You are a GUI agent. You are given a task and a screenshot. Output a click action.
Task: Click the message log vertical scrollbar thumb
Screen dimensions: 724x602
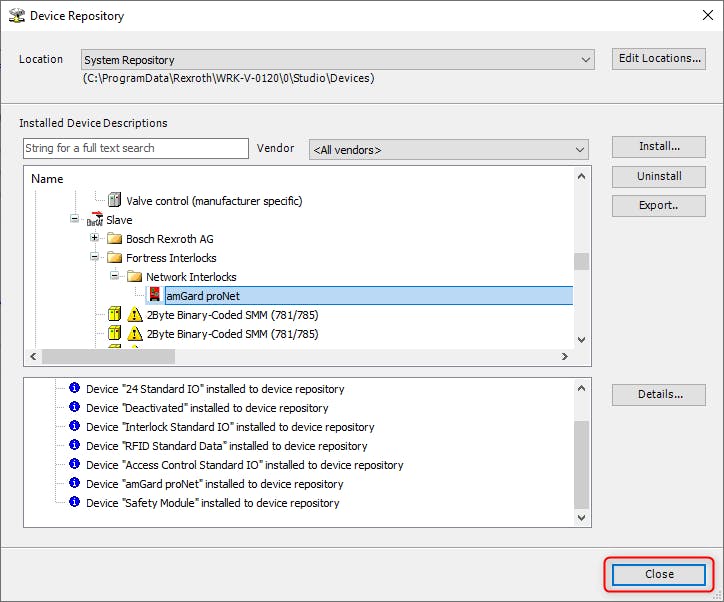581,464
